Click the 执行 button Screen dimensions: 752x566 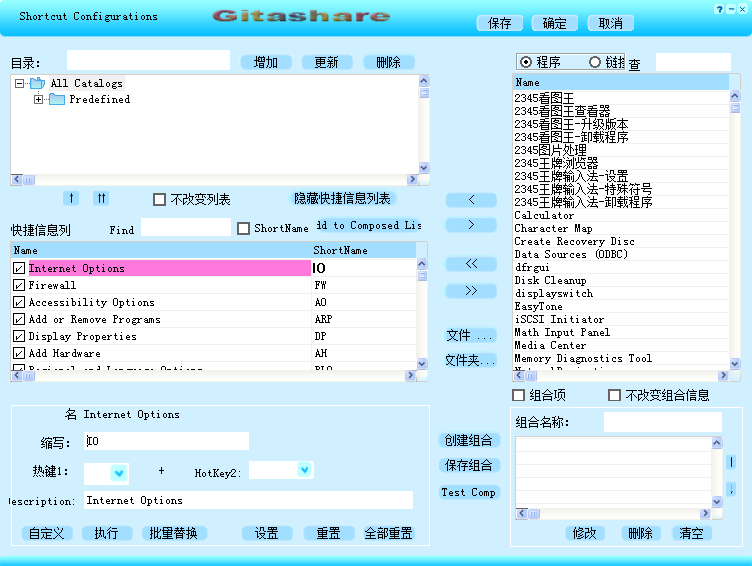106,533
